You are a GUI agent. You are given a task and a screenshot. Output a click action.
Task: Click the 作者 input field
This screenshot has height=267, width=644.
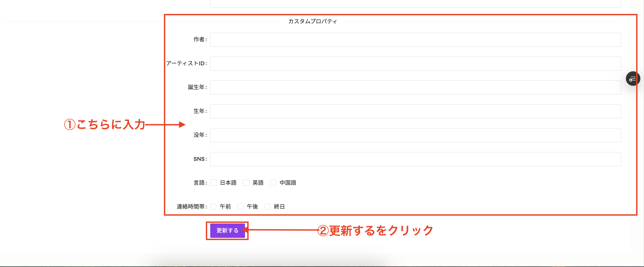pos(415,40)
